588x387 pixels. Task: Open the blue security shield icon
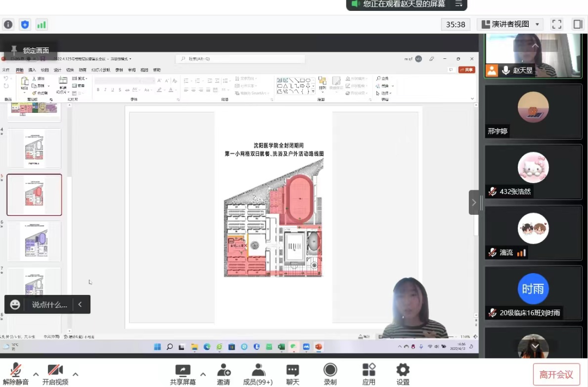25,25
